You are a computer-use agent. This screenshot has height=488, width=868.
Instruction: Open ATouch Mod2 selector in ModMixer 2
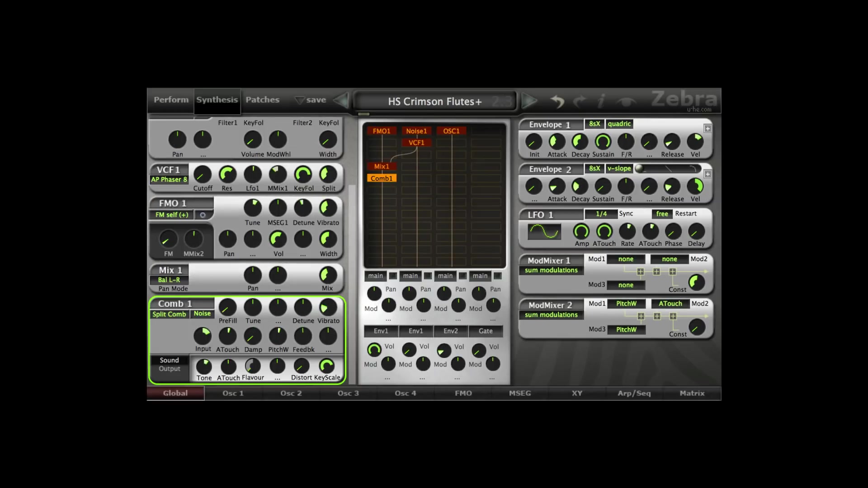coord(670,304)
